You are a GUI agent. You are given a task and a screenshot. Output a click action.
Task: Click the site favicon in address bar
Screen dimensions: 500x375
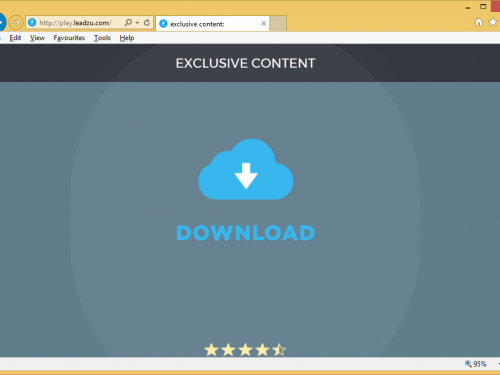(x=32, y=23)
